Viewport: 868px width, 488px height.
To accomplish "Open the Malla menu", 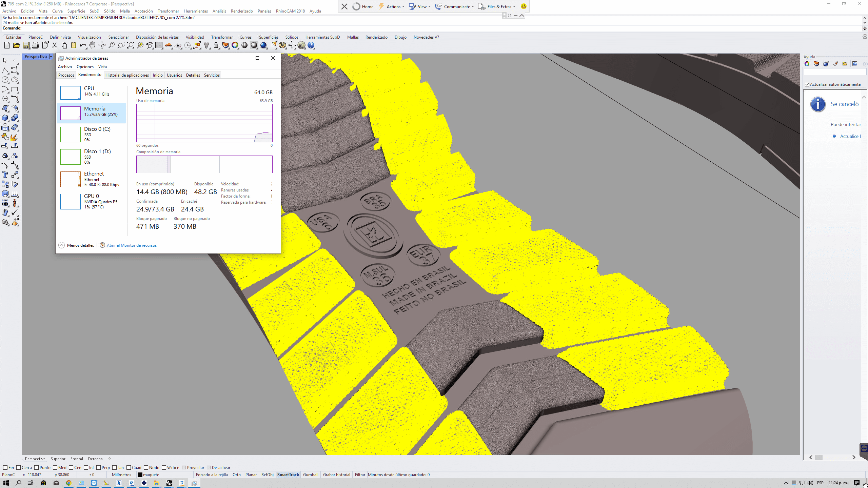I will point(125,11).
